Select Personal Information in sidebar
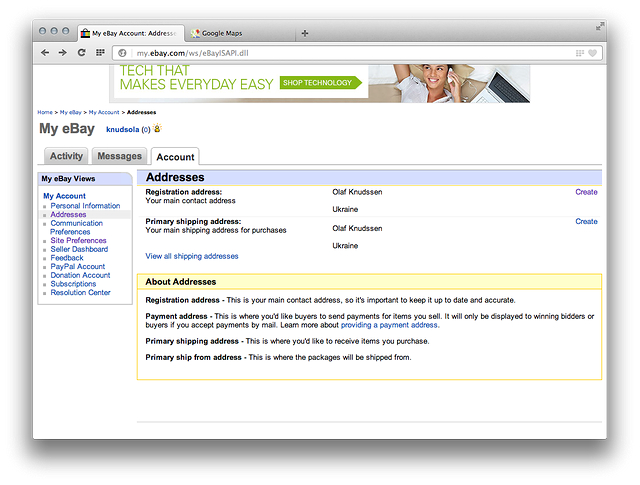 (85, 206)
